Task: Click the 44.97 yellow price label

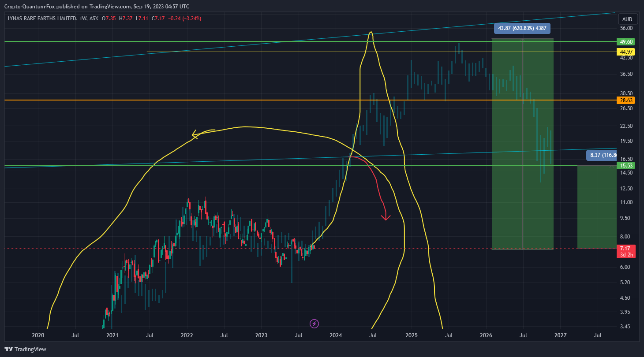Action: [x=626, y=52]
